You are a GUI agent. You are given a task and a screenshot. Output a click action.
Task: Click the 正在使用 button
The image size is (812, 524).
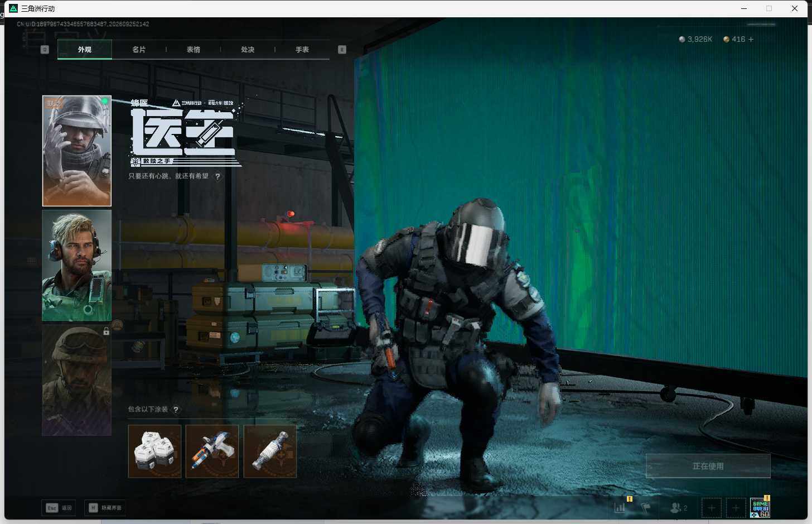[x=708, y=466]
